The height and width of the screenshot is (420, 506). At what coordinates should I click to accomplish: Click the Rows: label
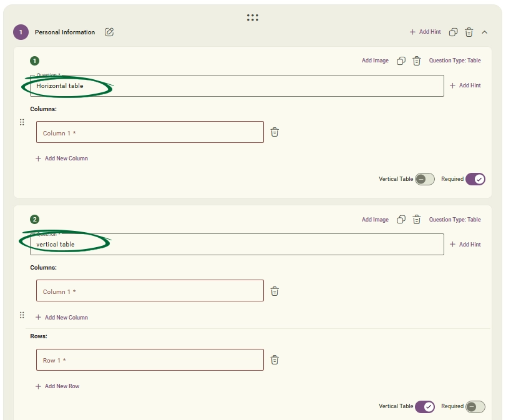click(39, 336)
